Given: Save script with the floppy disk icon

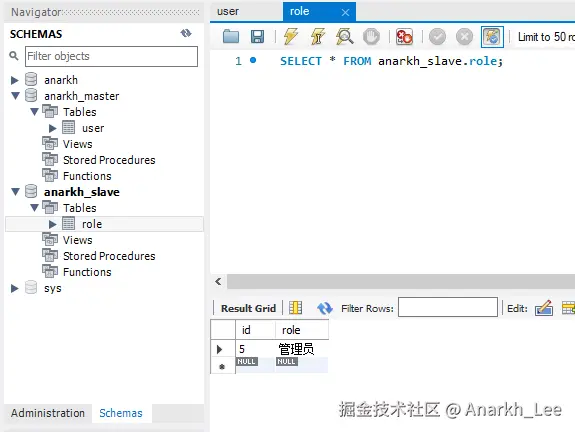Looking at the screenshot, I should (257, 37).
